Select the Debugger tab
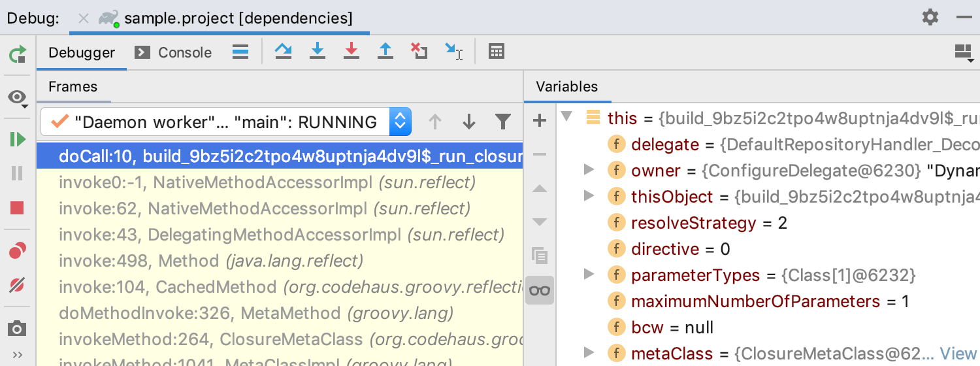The image size is (980, 366). (81, 52)
